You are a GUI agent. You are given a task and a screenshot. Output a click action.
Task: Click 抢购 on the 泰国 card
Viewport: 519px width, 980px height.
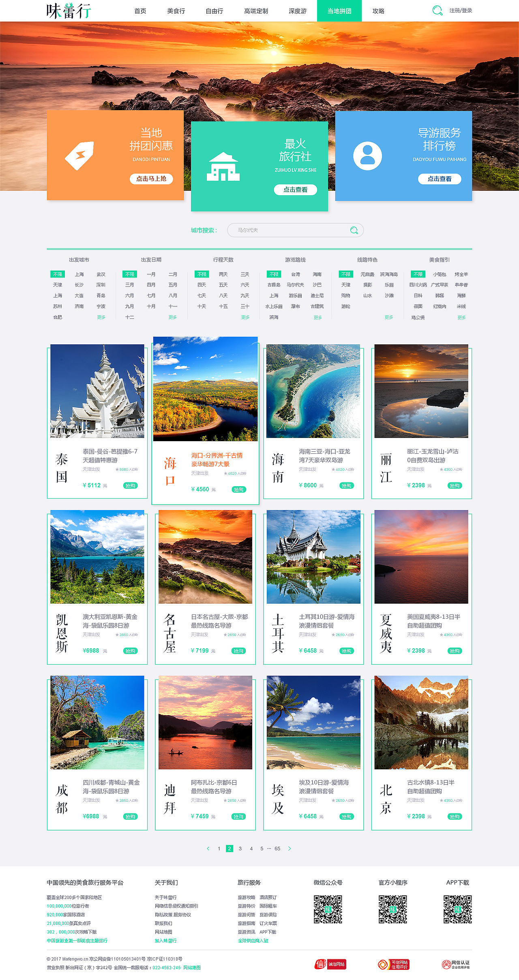click(130, 485)
